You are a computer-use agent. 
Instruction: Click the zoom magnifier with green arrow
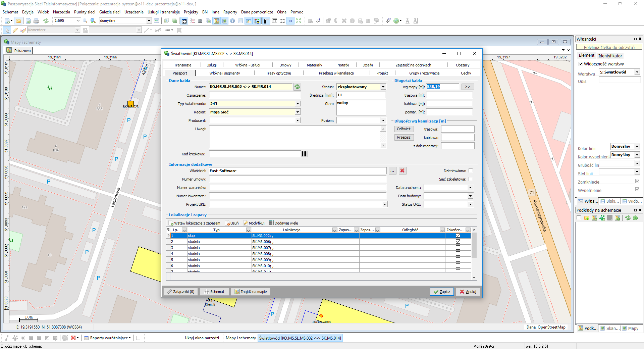pos(93,21)
